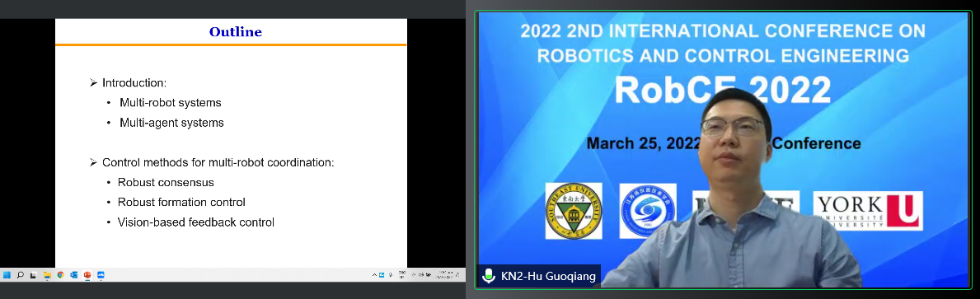The image size is (980, 299).
Task: Click the Multi-robot systems bullet
Action: 171,102
